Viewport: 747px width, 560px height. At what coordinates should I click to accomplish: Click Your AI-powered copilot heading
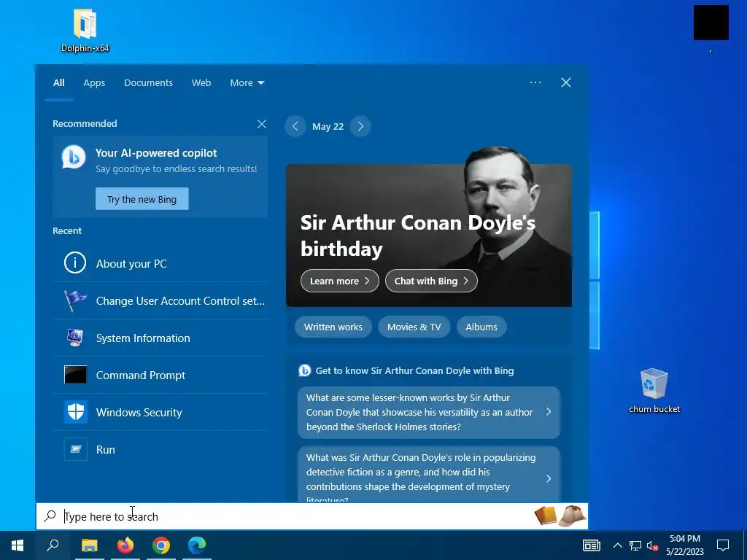156,153
